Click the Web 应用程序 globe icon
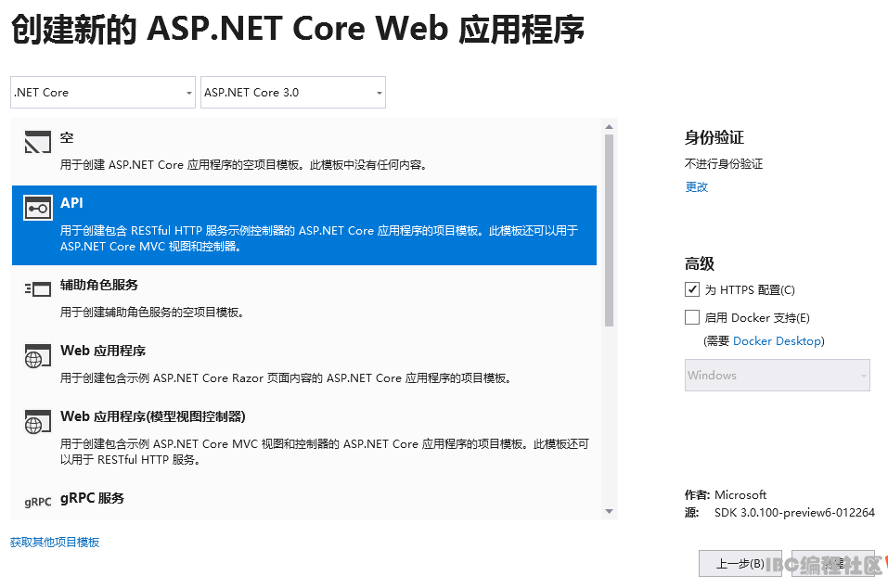 [x=38, y=355]
